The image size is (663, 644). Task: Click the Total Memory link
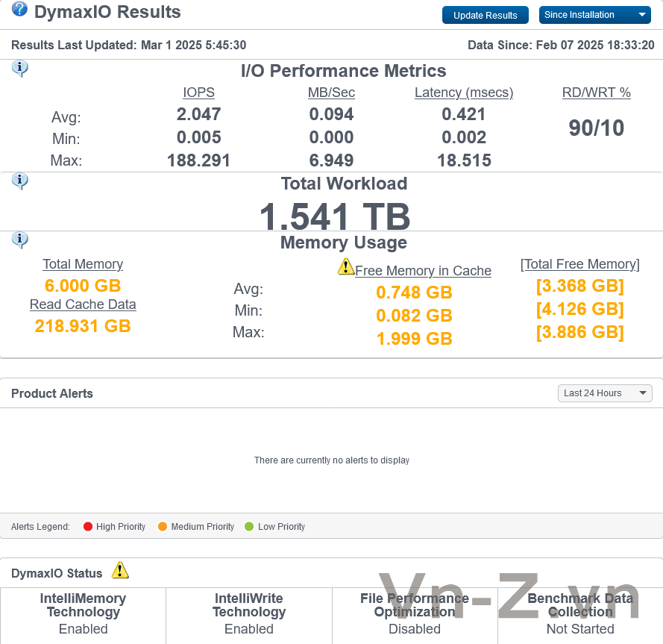click(x=83, y=264)
